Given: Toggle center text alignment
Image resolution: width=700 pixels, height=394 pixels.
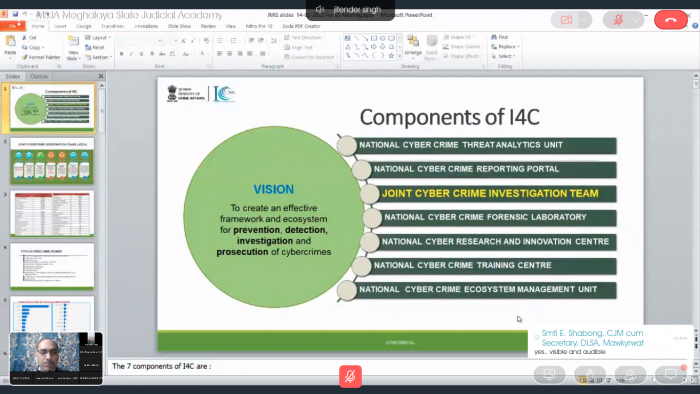Looking at the screenshot, I should pos(229,54).
